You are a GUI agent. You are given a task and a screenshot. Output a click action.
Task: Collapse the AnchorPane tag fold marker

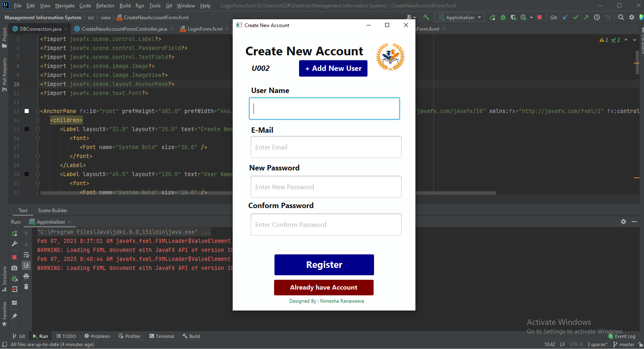(x=38, y=111)
